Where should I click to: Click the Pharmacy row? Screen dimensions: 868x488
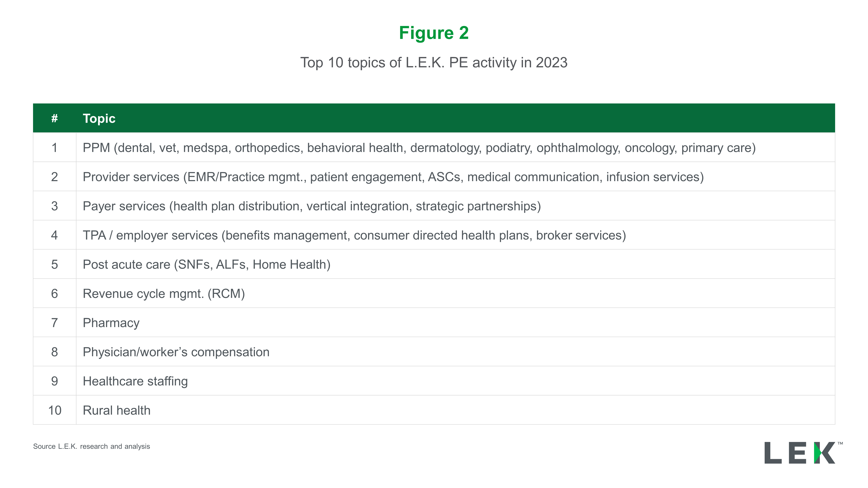pos(434,323)
